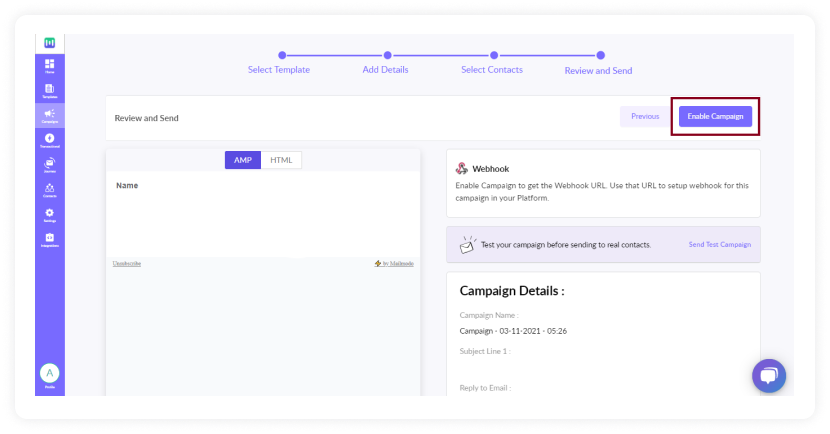Open Templates in the sidebar
The height and width of the screenshot is (434, 830).
click(50, 91)
